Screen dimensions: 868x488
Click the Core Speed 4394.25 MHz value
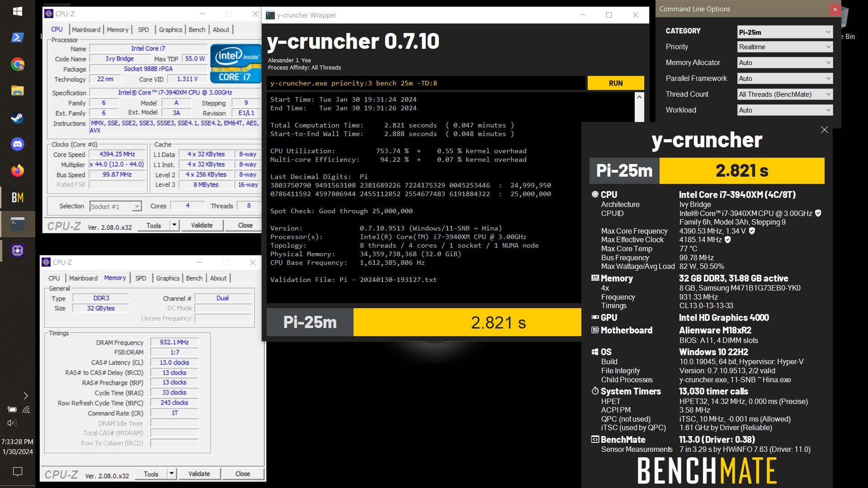coord(117,154)
